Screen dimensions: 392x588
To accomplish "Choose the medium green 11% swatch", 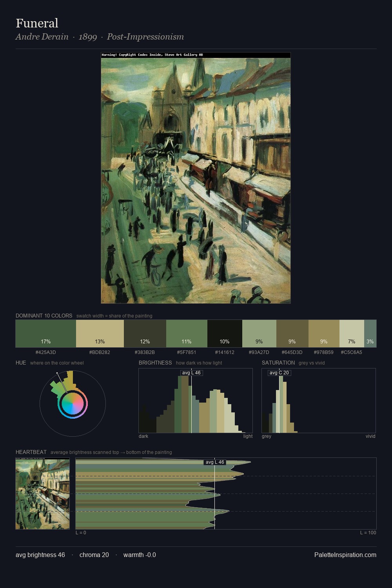I will 187,334.
